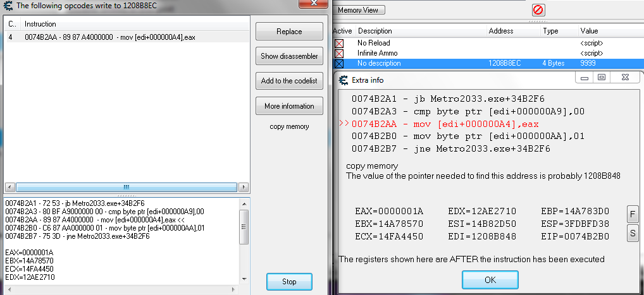The width and height of the screenshot is (644, 295).
Task: Toggle the No Reload script checkbox
Action: click(x=338, y=43)
